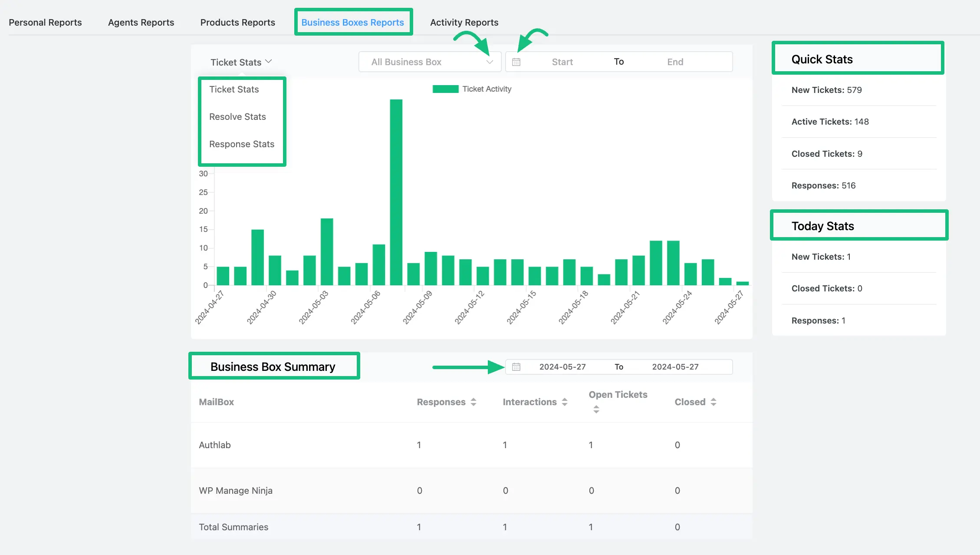Click the calendar icon next to Start date
Screen dimensions: 980x555
click(516, 61)
